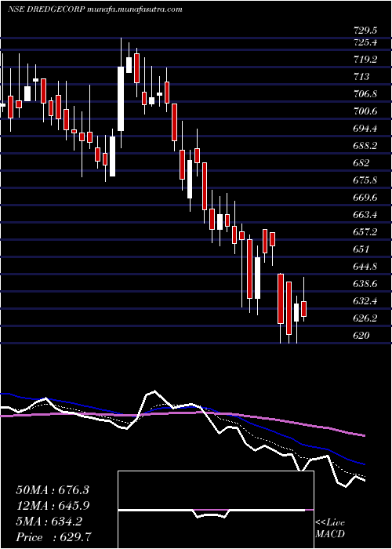Click the 626.2 price axis label
The image size is (392, 549).
367,318
